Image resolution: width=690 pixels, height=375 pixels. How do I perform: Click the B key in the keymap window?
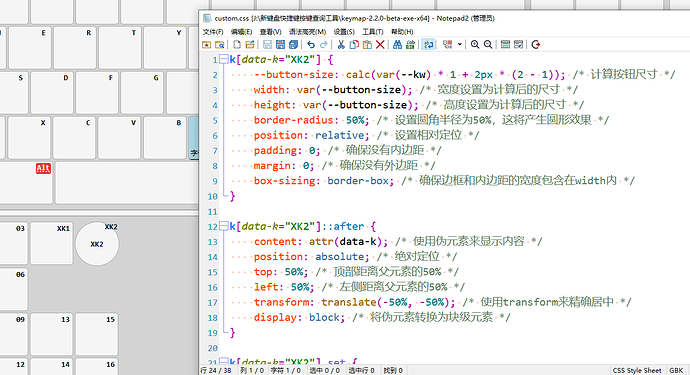tap(165, 138)
